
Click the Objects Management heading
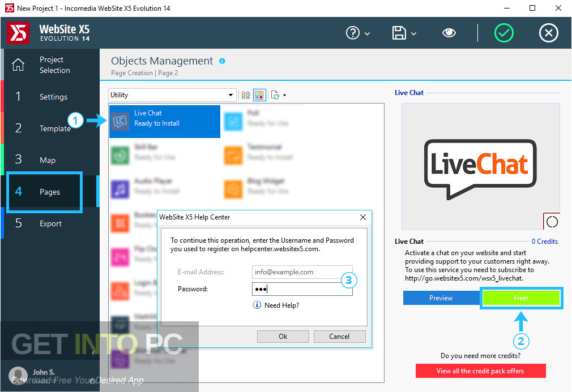tap(162, 61)
